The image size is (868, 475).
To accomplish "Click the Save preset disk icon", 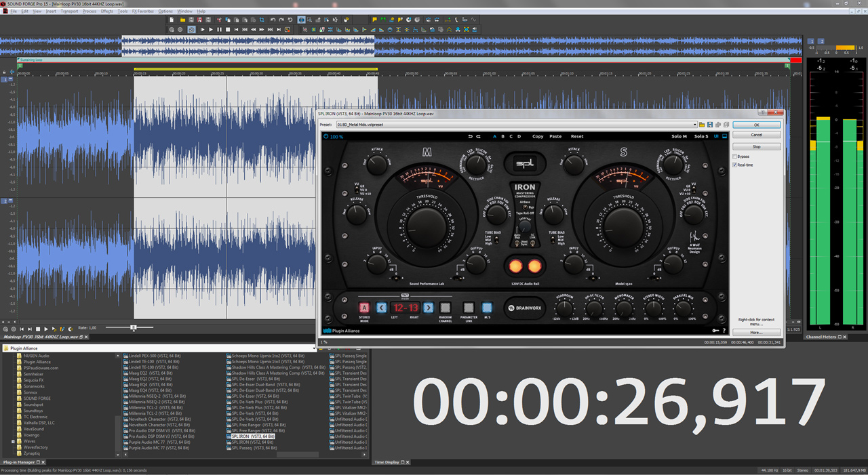I will pyautogui.click(x=710, y=125).
